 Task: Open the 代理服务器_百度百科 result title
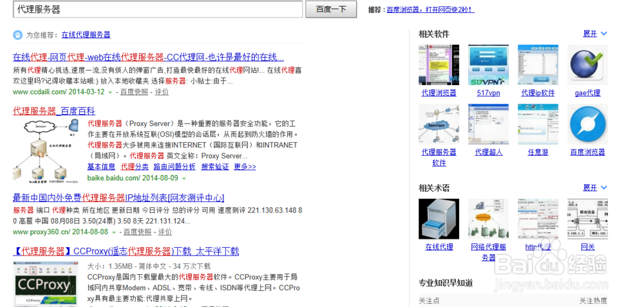pos(54,111)
